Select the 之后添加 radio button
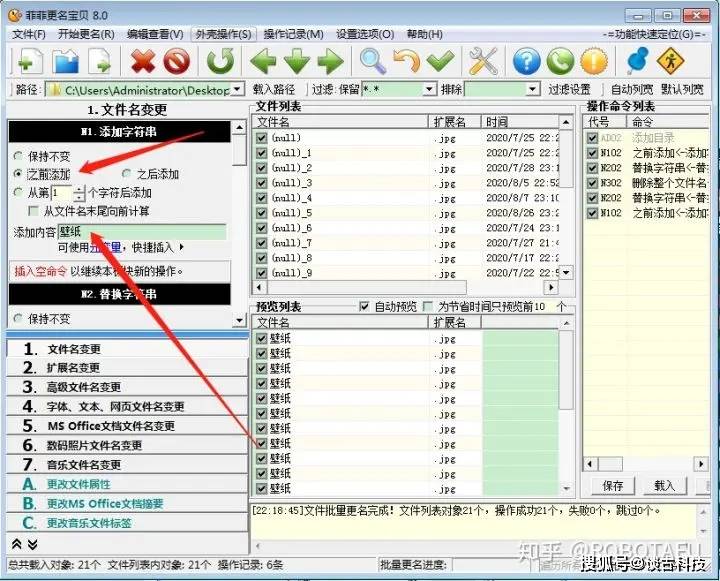This screenshot has height=581, width=720. [126, 174]
